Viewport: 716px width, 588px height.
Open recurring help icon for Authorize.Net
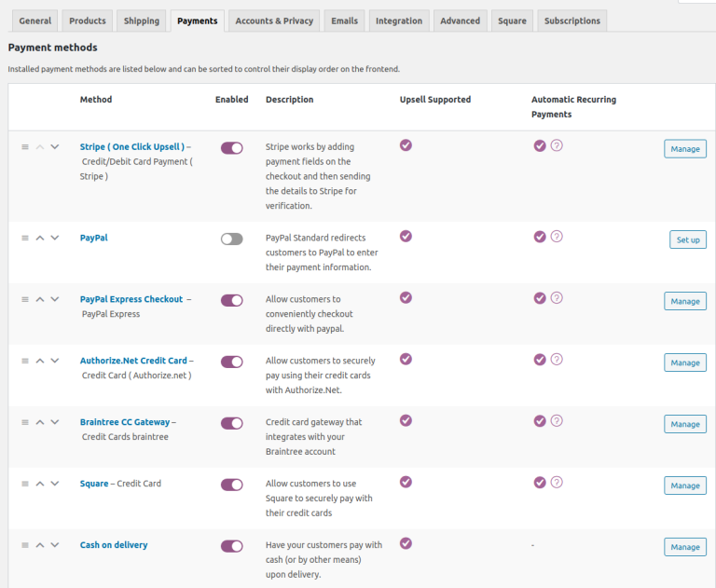pos(557,360)
